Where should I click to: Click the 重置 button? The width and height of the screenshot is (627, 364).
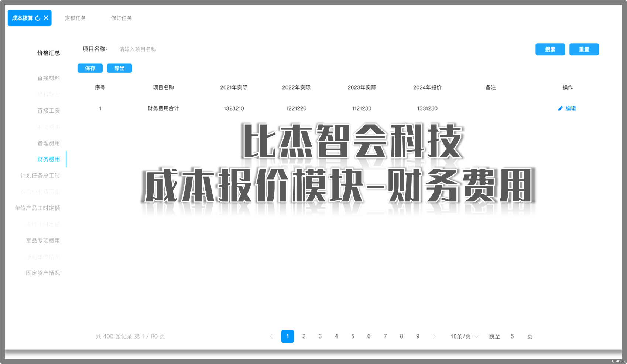tap(584, 49)
